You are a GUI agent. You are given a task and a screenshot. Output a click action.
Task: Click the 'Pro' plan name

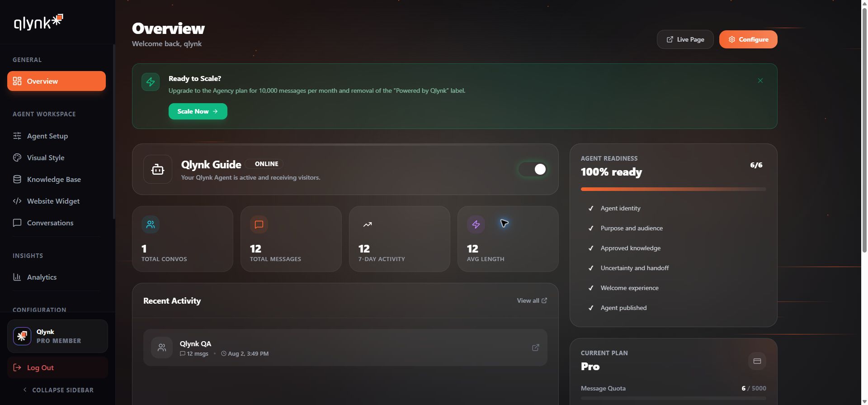click(x=590, y=367)
